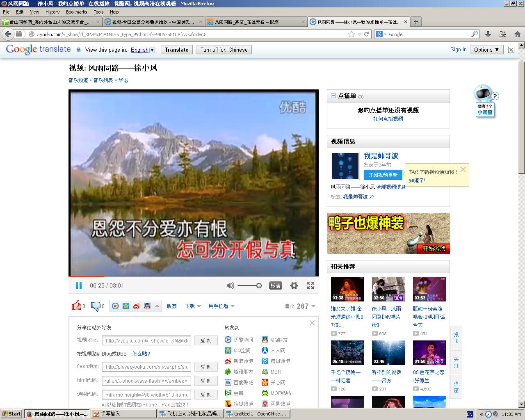Share to Youku space icon in share bar
The height and width of the screenshot is (420, 525).
tap(116, 306)
